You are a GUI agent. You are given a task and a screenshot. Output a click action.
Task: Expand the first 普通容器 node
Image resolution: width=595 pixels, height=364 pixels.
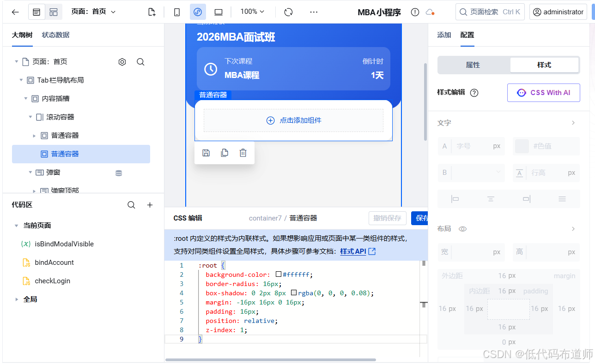pos(34,136)
